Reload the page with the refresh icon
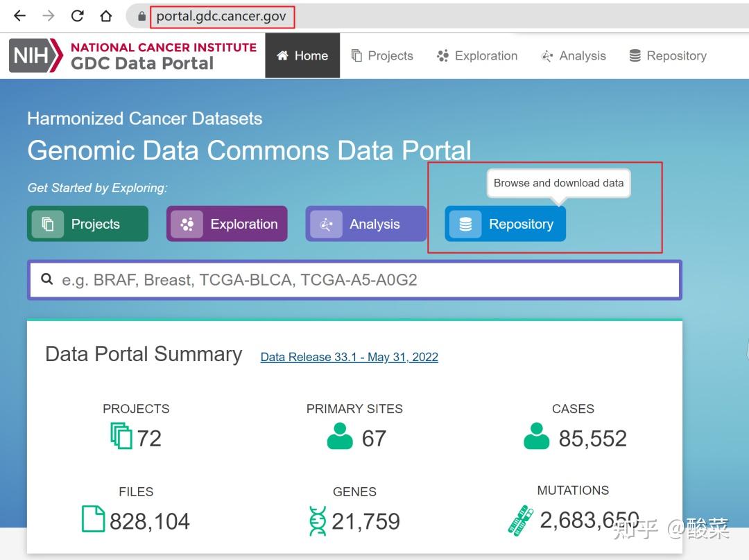 pyautogui.click(x=77, y=16)
